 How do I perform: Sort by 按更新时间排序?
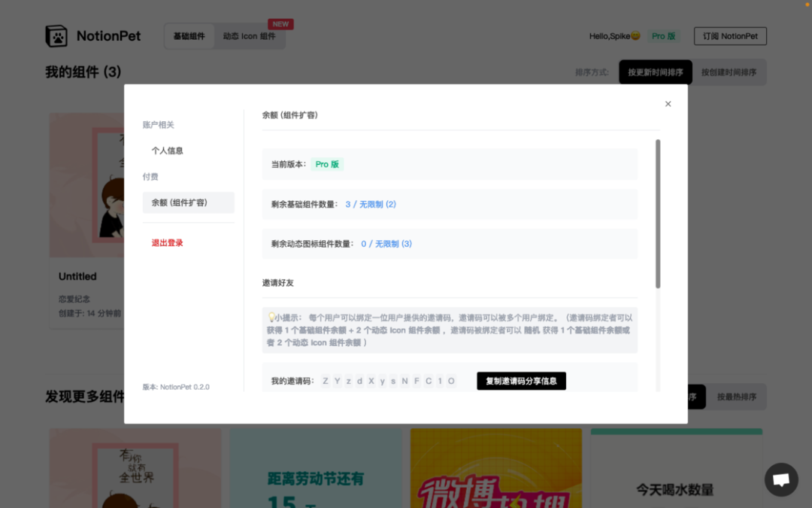pyautogui.click(x=655, y=72)
